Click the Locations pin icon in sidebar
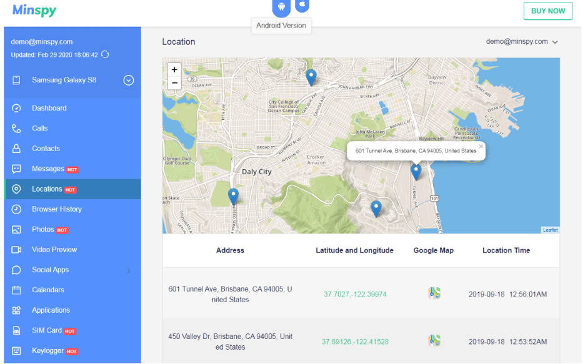The image size is (588, 364). (x=16, y=189)
